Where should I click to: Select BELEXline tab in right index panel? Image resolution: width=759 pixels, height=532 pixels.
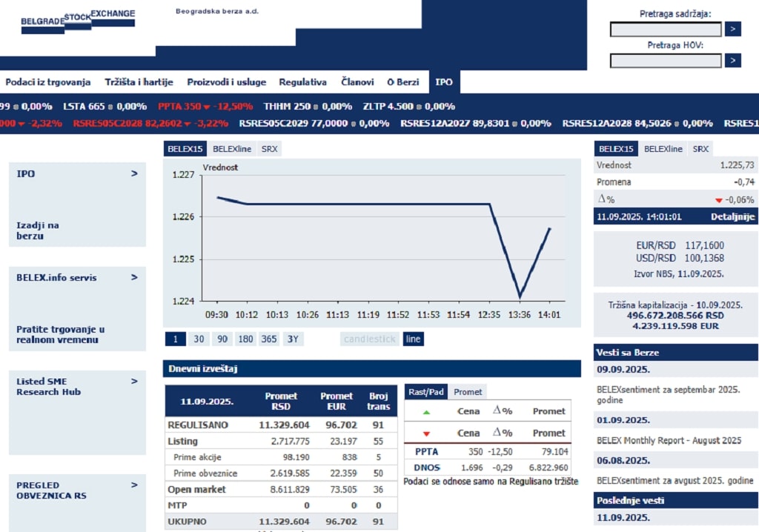tap(663, 149)
